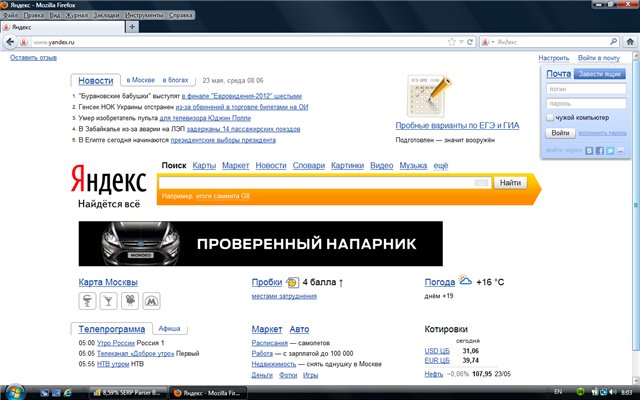This screenshot has height=400, width=640.
Task: Open the Юджин Полли news headline
Action: [x=205, y=118]
